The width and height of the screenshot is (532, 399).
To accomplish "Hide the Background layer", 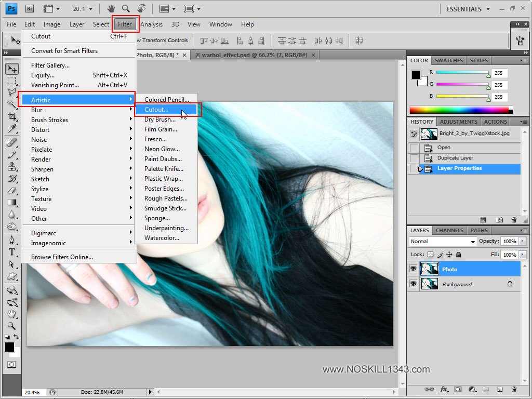I will pyautogui.click(x=413, y=283).
